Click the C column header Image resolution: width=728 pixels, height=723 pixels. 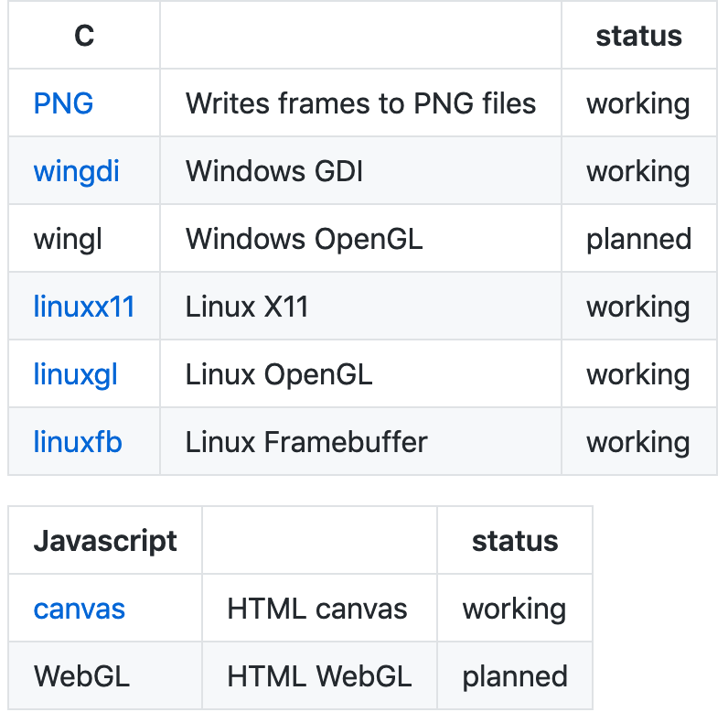click(84, 36)
